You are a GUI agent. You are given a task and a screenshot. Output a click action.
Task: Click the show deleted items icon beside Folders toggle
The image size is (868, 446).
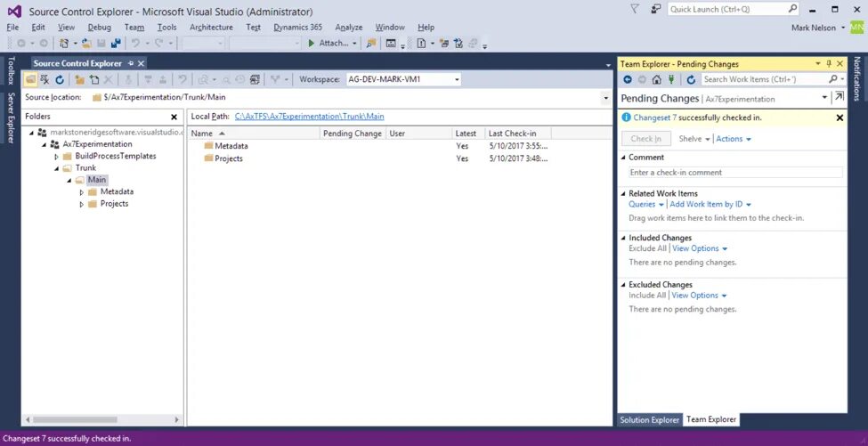coord(45,80)
